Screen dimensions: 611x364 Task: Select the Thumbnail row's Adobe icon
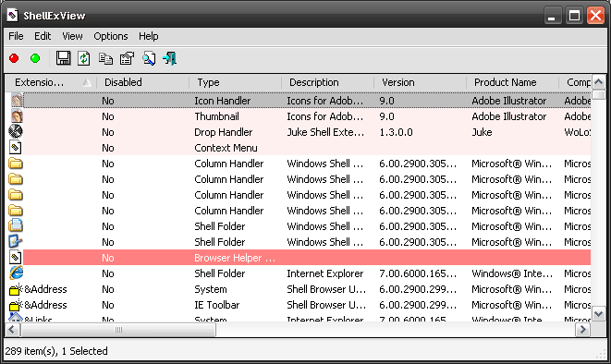[17, 116]
